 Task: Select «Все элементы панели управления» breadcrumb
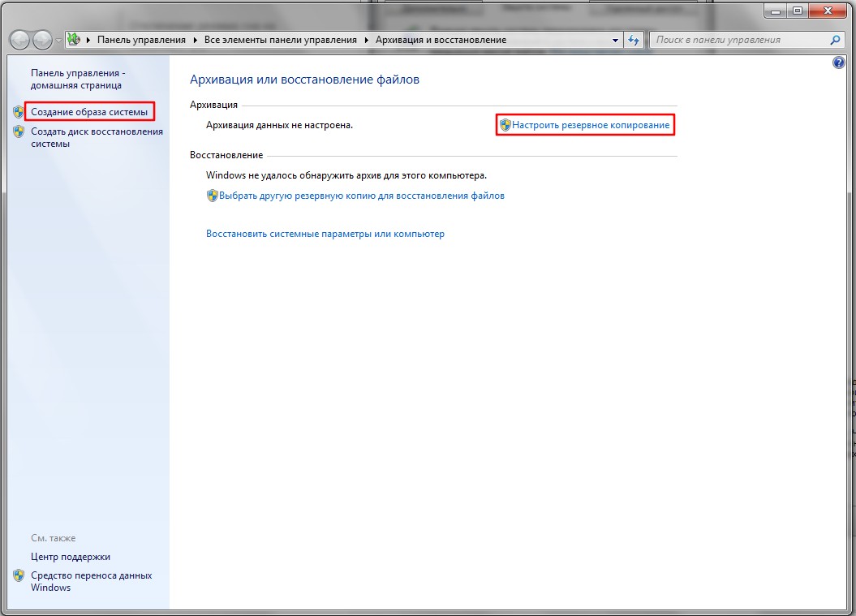point(281,40)
